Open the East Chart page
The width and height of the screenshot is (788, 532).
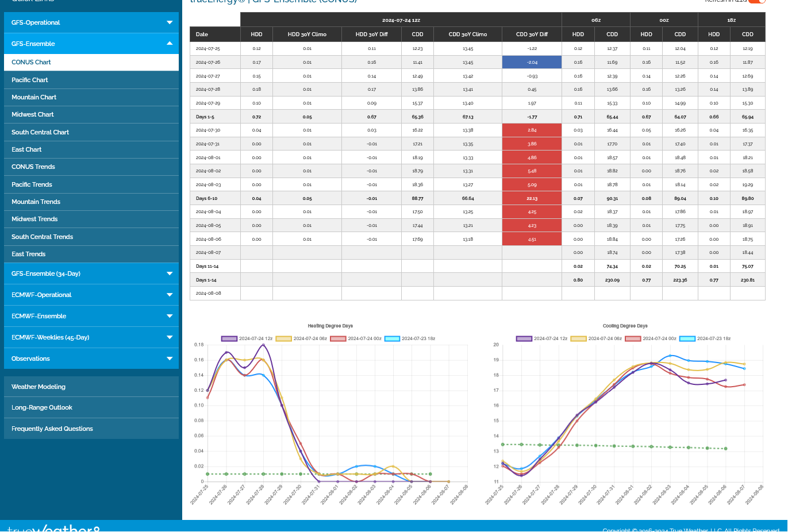pos(91,149)
